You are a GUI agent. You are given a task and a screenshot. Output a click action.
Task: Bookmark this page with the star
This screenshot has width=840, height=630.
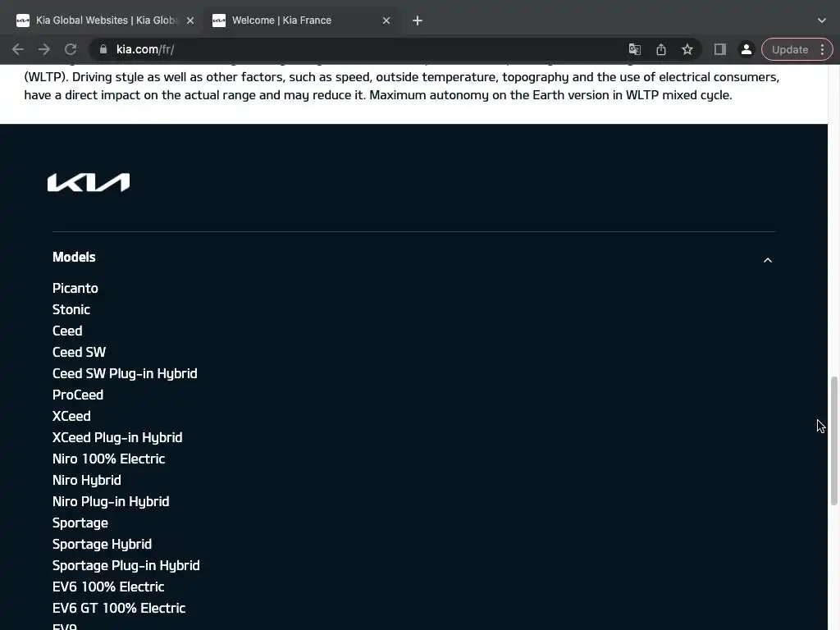point(687,49)
